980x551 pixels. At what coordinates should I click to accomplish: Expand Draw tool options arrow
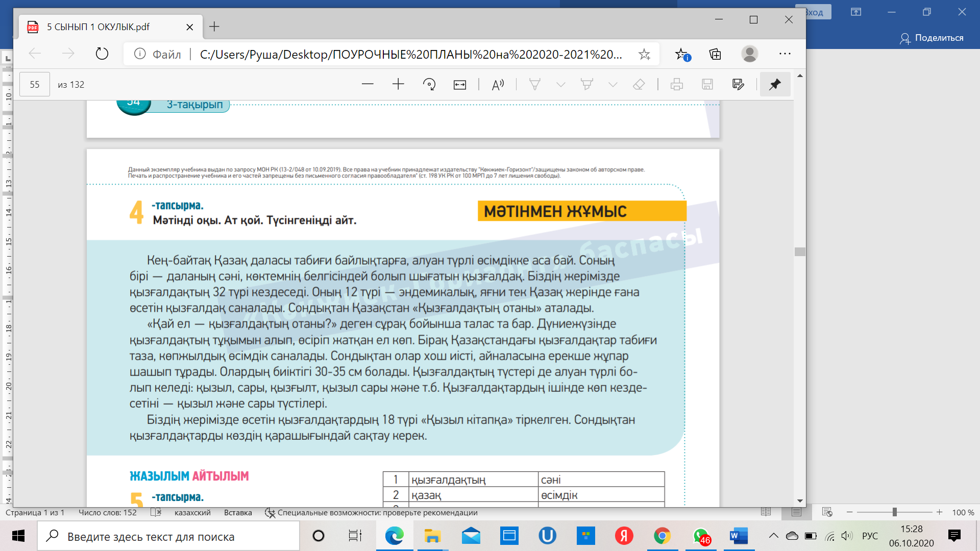coord(561,85)
